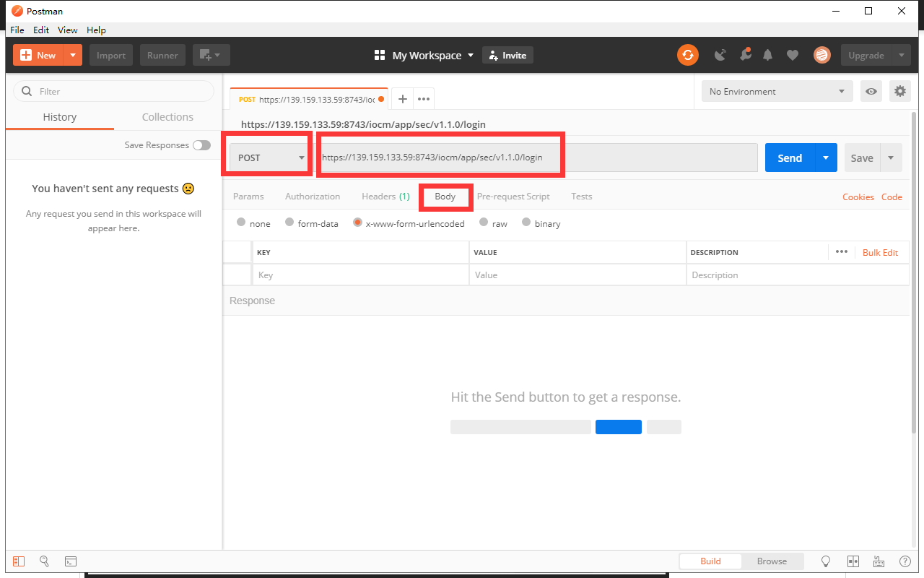Image resolution: width=924 pixels, height=578 pixels.
Task: Click the Save button
Action: pos(862,158)
